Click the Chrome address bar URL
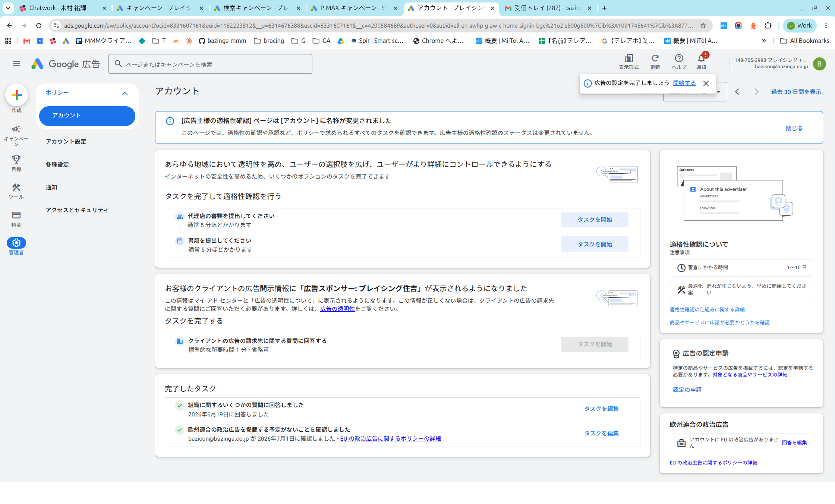The width and height of the screenshot is (835, 504). pyautogui.click(x=378, y=25)
